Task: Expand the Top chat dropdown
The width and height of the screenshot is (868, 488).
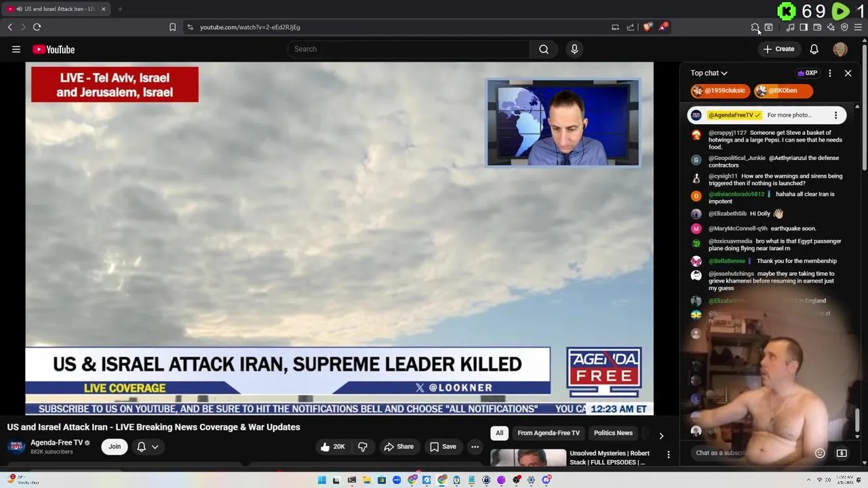Action: point(709,73)
